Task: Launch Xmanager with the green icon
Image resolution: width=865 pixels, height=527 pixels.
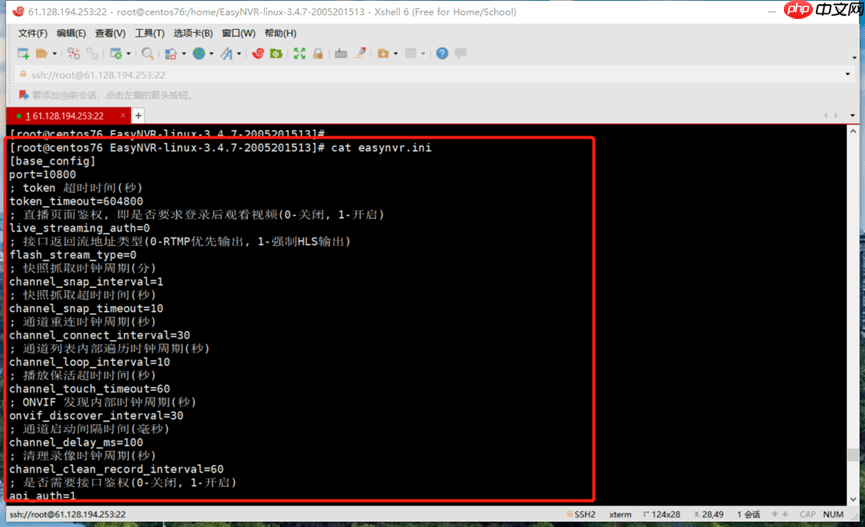Action: click(276, 54)
